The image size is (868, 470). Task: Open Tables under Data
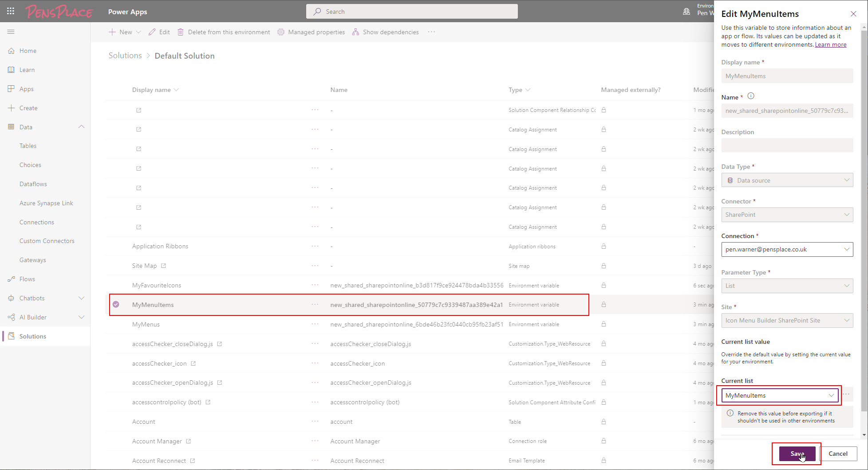(x=28, y=146)
